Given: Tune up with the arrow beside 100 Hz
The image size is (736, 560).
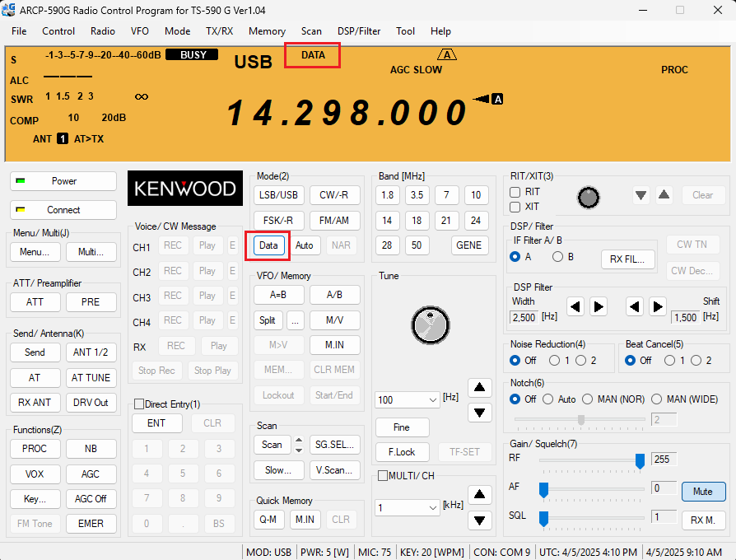Looking at the screenshot, I should (x=479, y=387).
